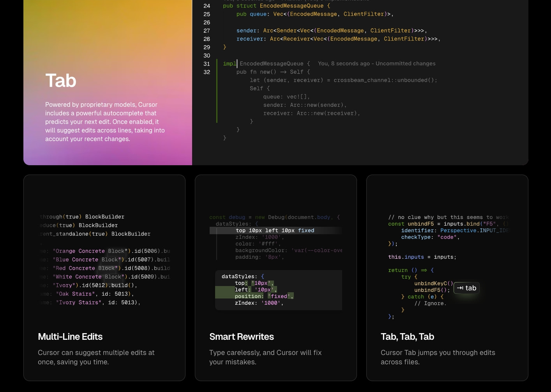Viewport: 551px width, 392px height.
Task: Open the Multi-Line Edits card heading
Action: click(x=70, y=337)
